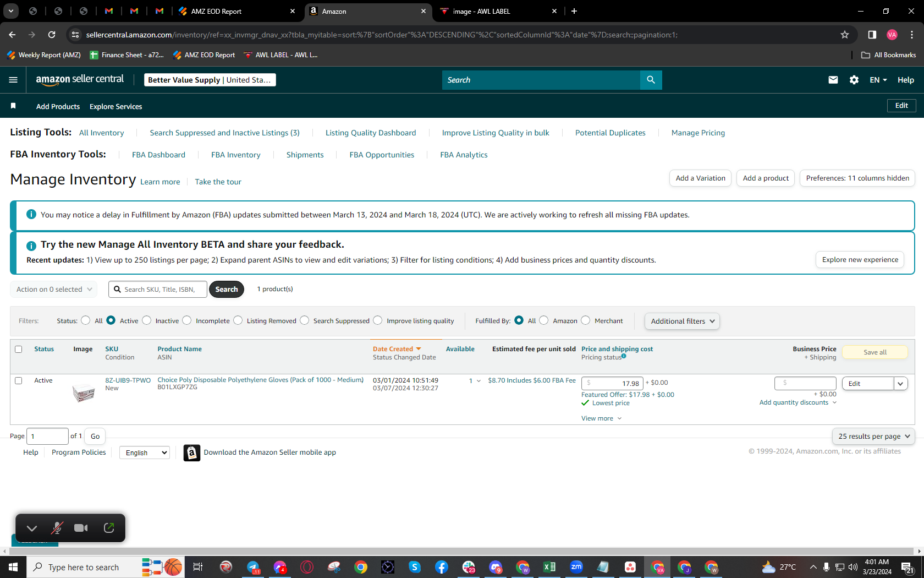Click Explore new experience button
The height and width of the screenshot is (578, 924).
860,260
